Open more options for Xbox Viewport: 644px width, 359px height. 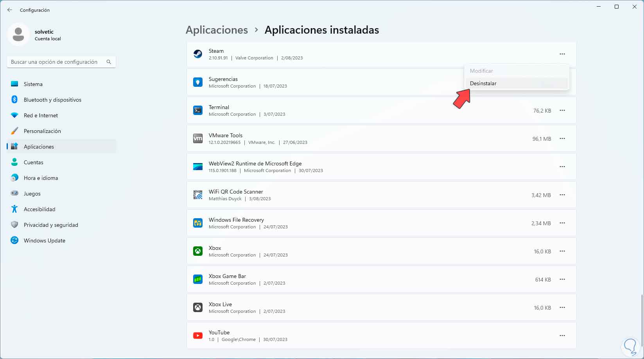(x=562, y=251)
